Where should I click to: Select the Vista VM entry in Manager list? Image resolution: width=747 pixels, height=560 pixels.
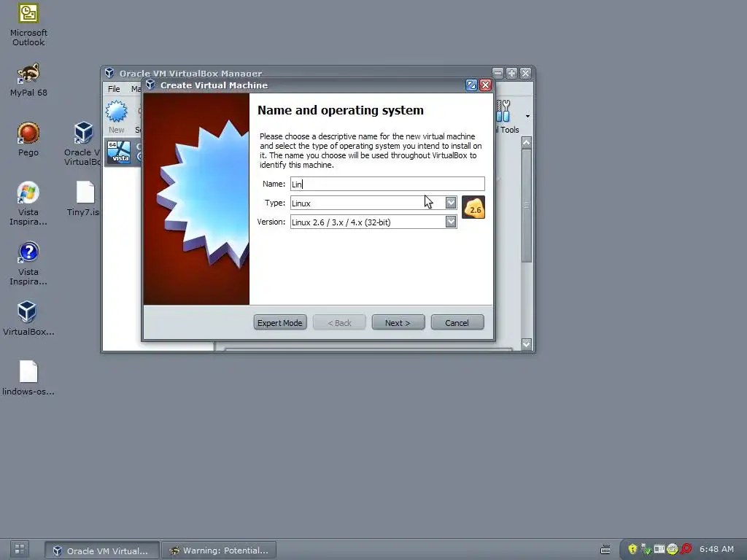click(123, 152)
